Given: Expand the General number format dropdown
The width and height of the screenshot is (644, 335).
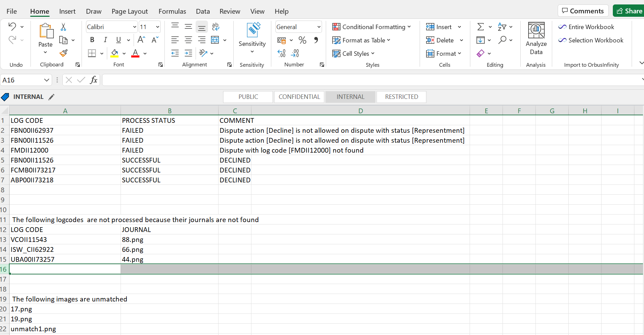Looking at the screenshot, I should tap(319, 27).
